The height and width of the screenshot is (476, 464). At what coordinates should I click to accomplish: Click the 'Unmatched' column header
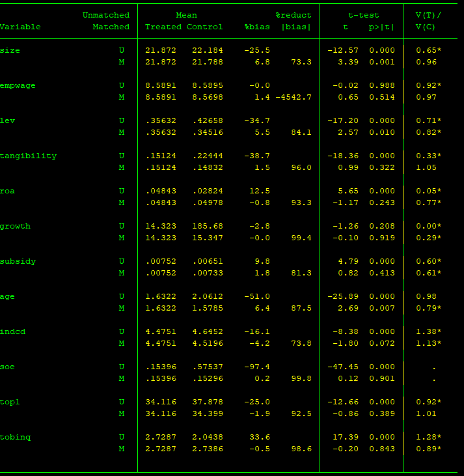(x=106, y=15)
